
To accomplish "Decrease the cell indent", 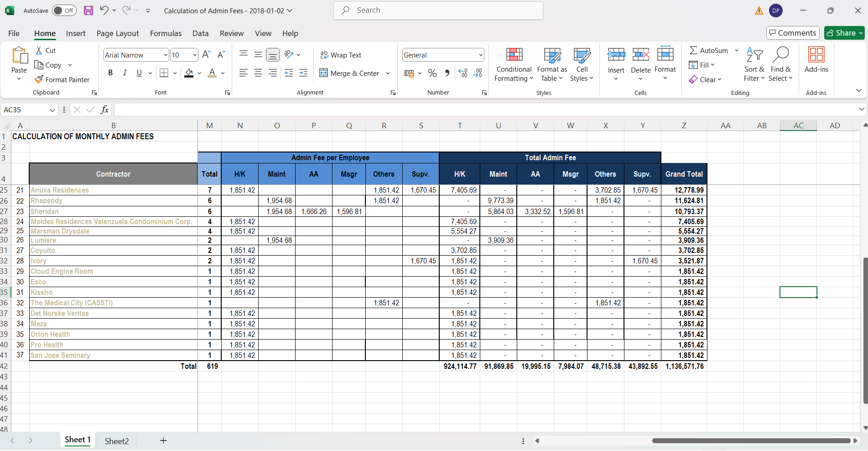I will [x=289, y=73].
